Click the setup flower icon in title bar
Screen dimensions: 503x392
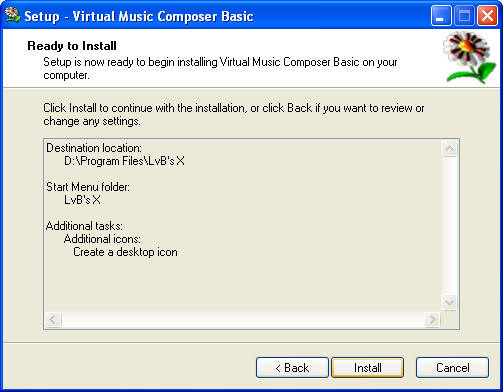tap(12, 15)
